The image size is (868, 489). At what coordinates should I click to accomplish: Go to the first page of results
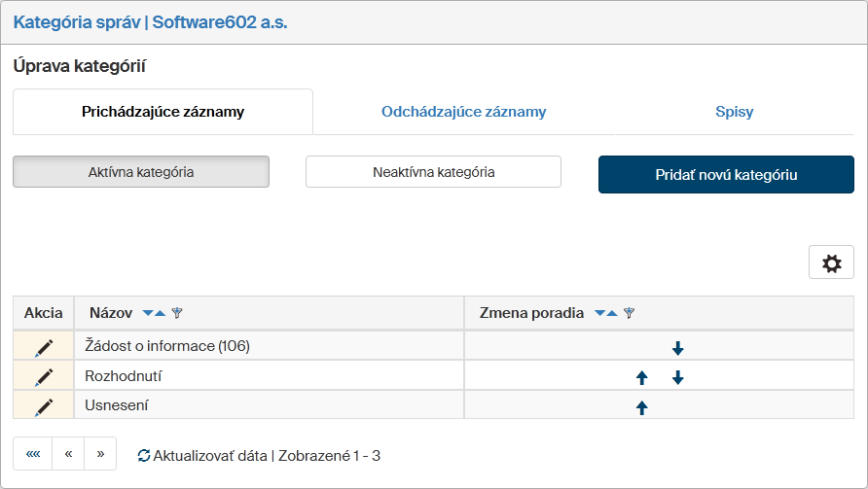pyautogui.click(x=33, y=454)
